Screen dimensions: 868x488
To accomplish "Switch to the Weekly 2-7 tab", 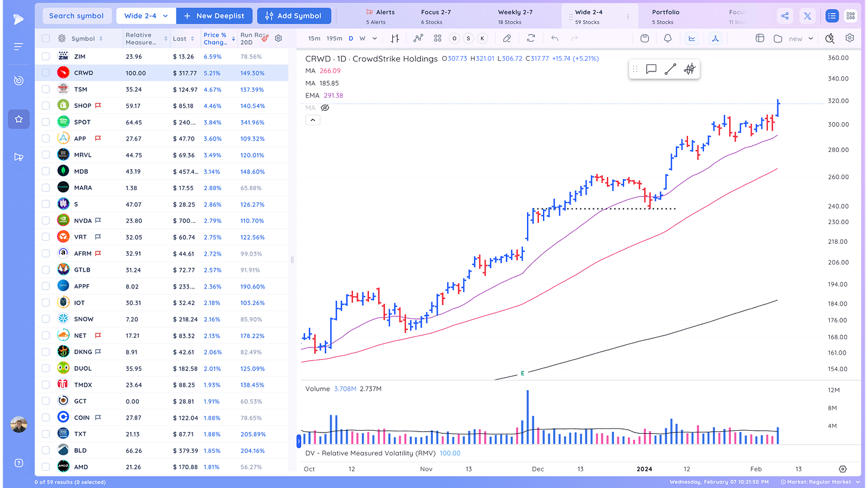I will click(x=515, y=16).
